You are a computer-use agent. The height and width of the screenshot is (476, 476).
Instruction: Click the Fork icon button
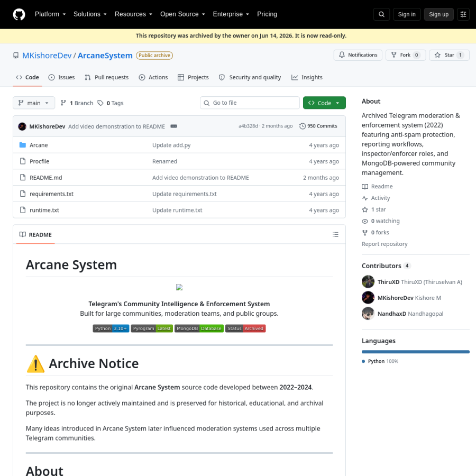point(406,55)
